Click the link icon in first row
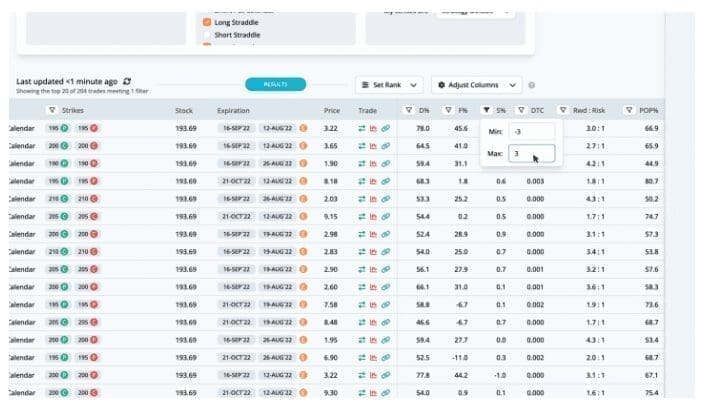This screenshot has width=706, height=419. tap(385, 128)
